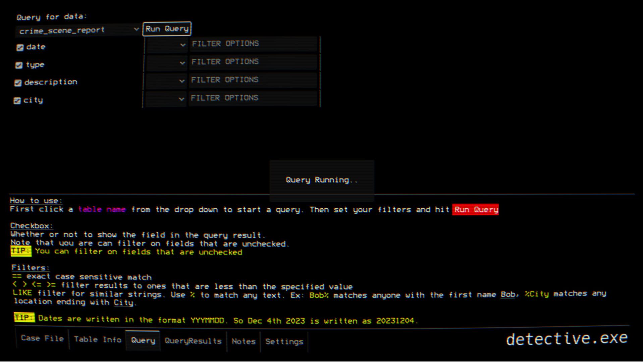
Task: Click the date FILTER OPTIONS field
Action: [253, 44]
